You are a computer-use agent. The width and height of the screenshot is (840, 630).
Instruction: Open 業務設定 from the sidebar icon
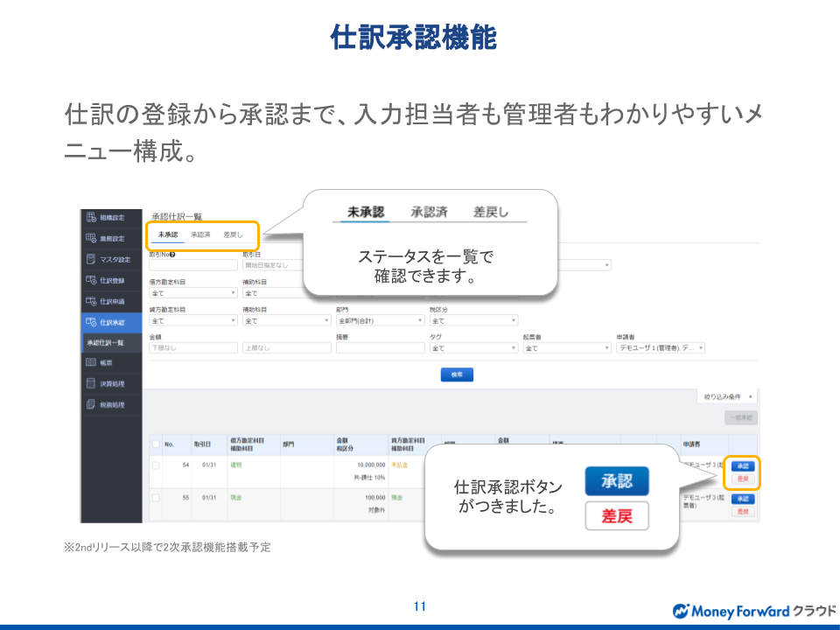point(90,239)
